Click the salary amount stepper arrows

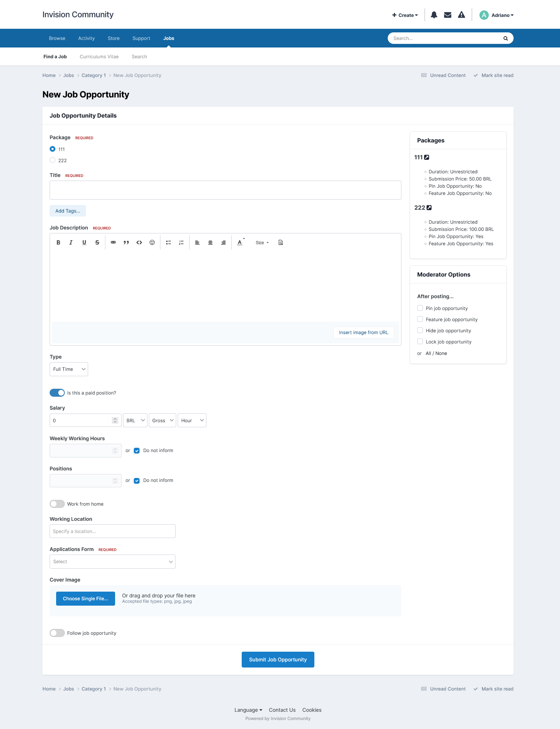(x=115, y=420)
